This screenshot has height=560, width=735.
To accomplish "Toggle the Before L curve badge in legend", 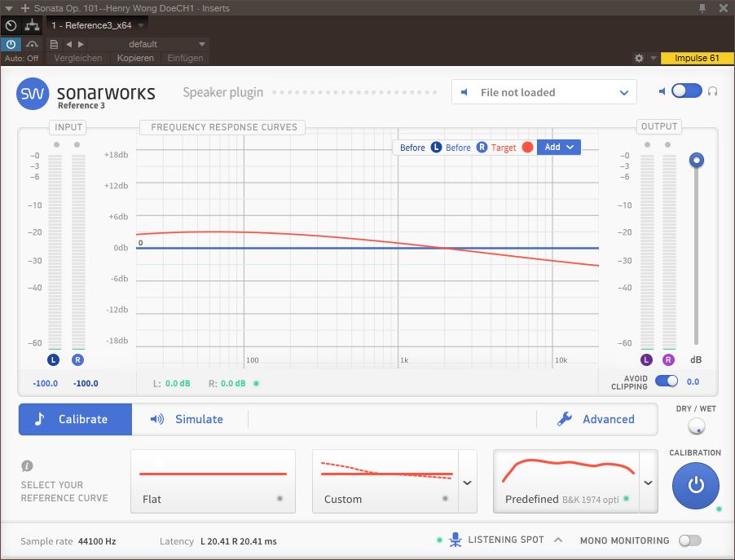I will [x=437, y=148].
